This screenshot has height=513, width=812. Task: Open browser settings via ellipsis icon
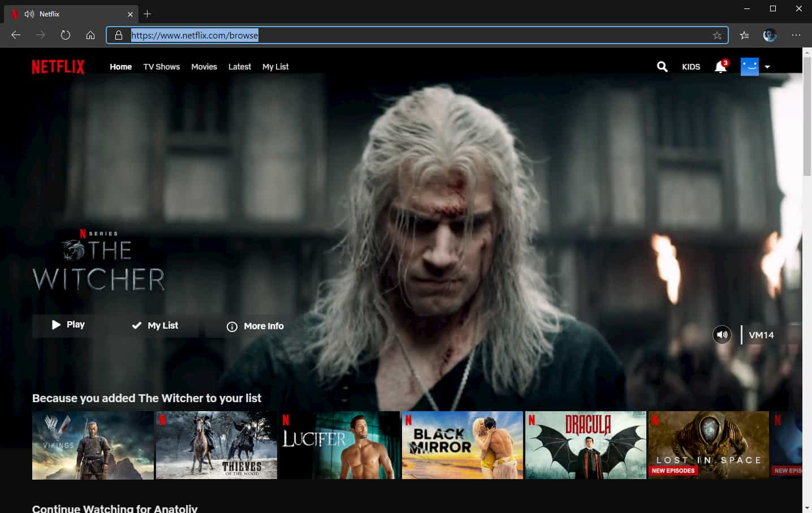coord(796,35)
